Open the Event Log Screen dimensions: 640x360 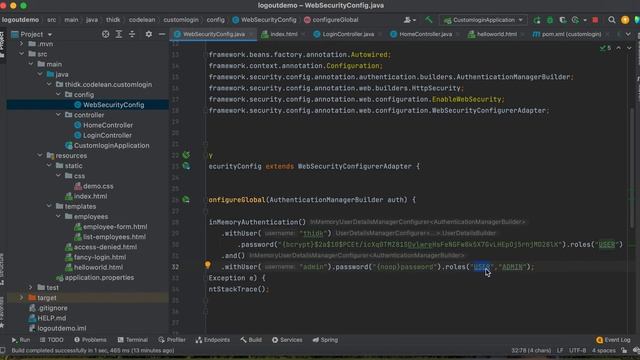613,340
